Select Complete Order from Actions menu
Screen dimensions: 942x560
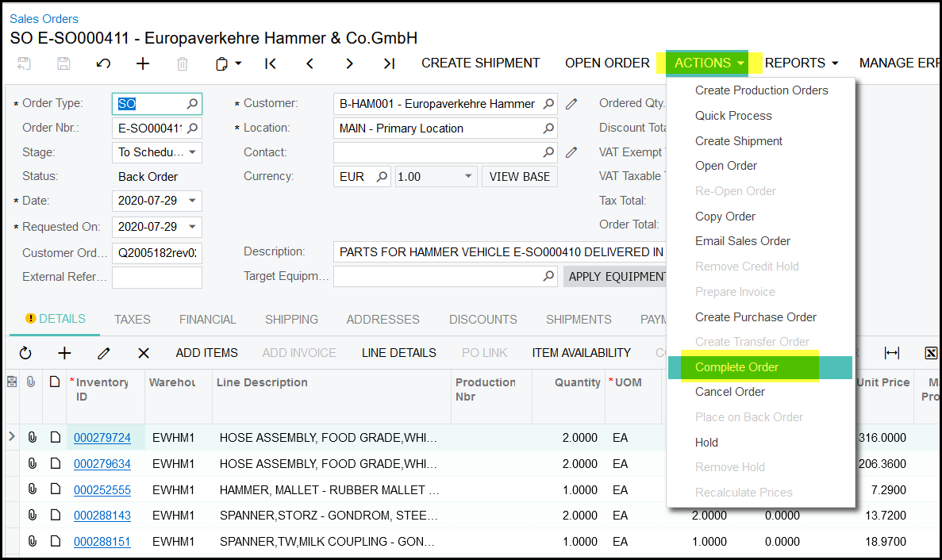pyautogui.click(x=736, y=367)
